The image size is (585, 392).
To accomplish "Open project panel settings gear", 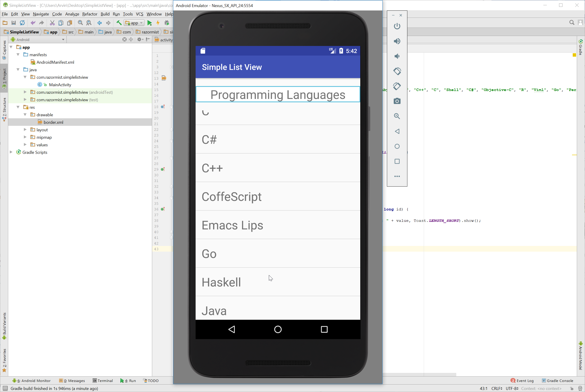I will coord(140,40).
